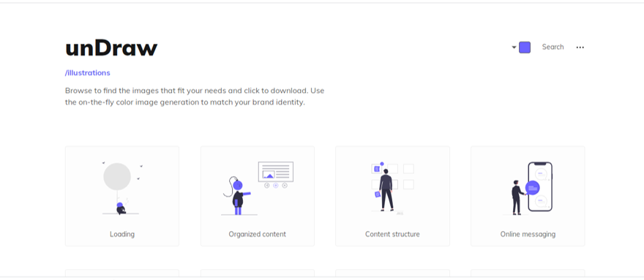Click the unDraw logo title
The image size is (644, 280).
[x=111, y=48]
